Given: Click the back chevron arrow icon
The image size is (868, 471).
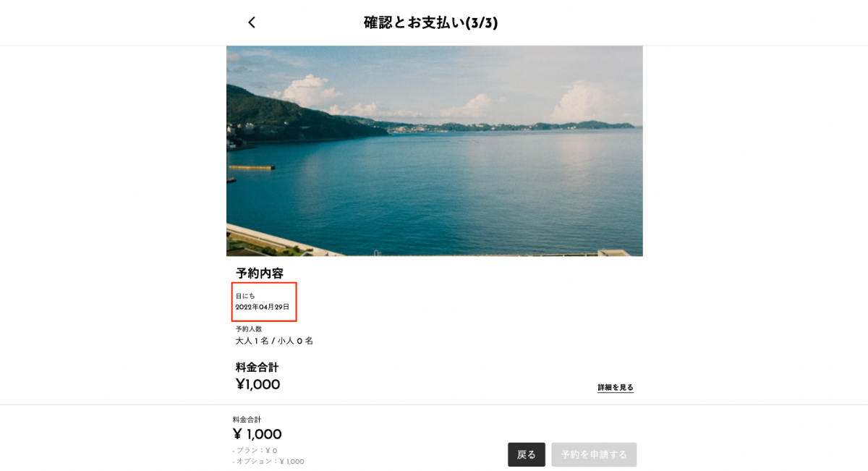Looking at the screenshot, I should point(252,22).
